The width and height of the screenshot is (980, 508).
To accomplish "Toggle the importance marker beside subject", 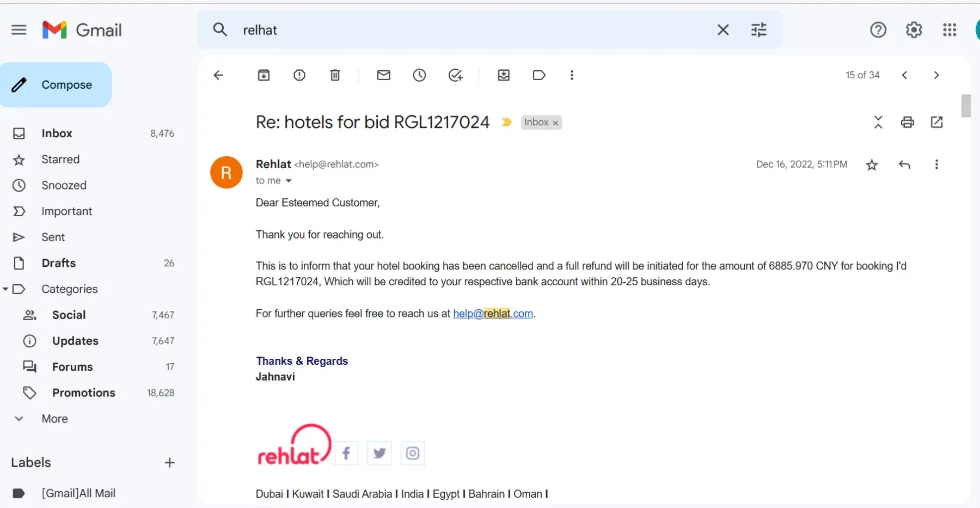I will (507, 123).
